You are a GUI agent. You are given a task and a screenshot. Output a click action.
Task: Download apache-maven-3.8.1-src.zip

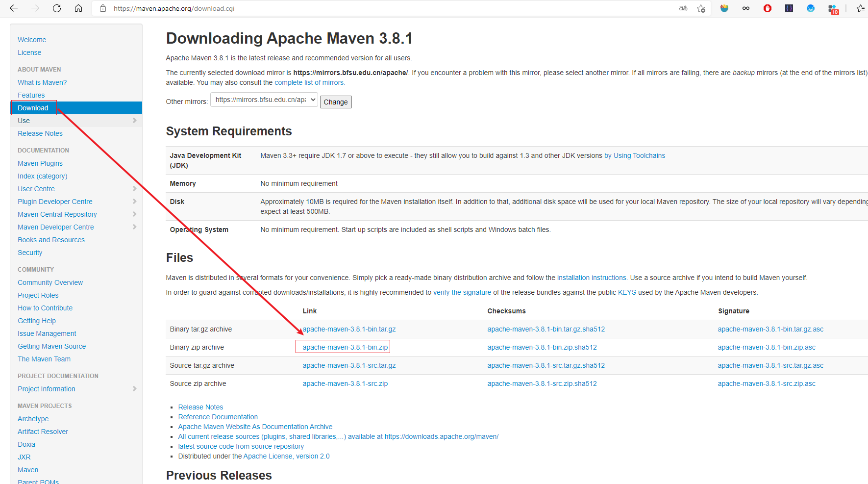point(345,383)
